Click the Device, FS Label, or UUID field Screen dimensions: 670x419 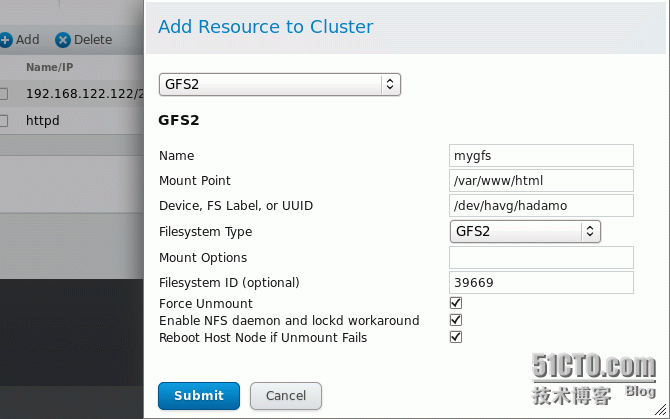click(541, 206)
